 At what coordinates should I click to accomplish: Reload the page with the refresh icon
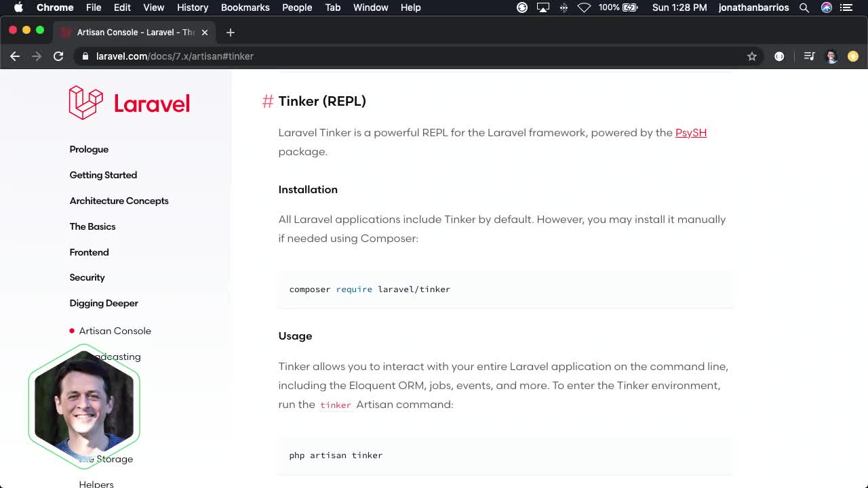[x=58, y=56]
